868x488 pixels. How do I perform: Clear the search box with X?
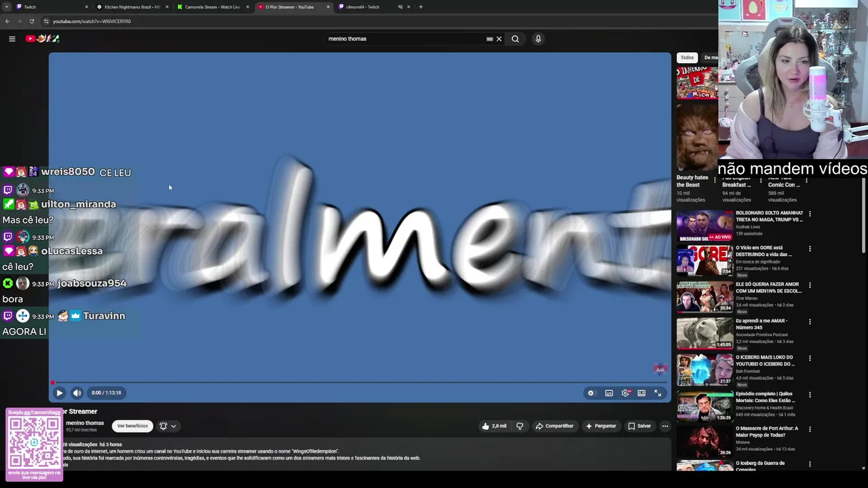click(499, 39)
